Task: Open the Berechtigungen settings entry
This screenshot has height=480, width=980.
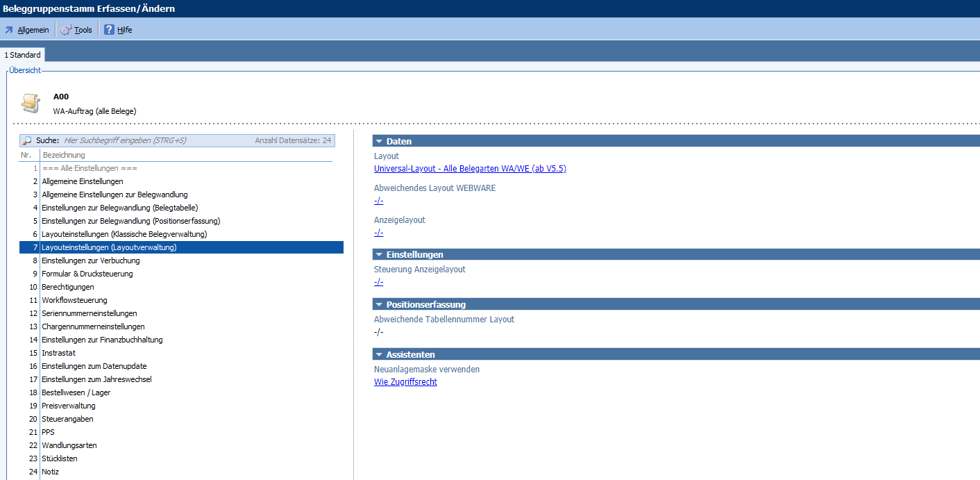Action: point(67,287)
